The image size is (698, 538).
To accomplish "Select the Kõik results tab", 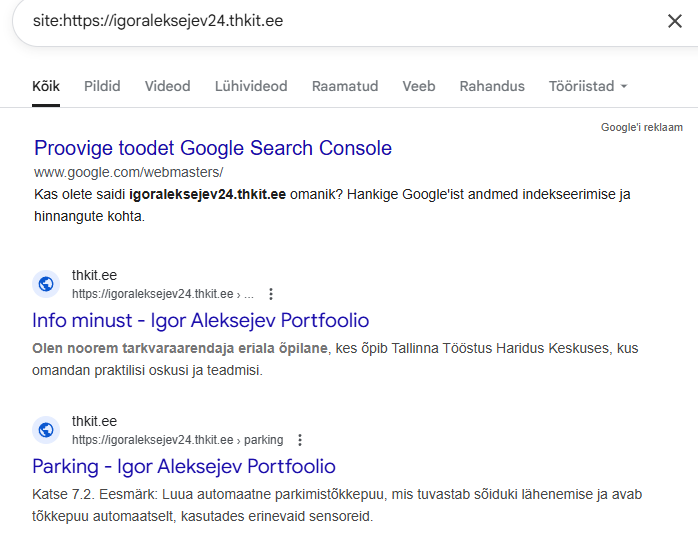I will click(46, 86).
